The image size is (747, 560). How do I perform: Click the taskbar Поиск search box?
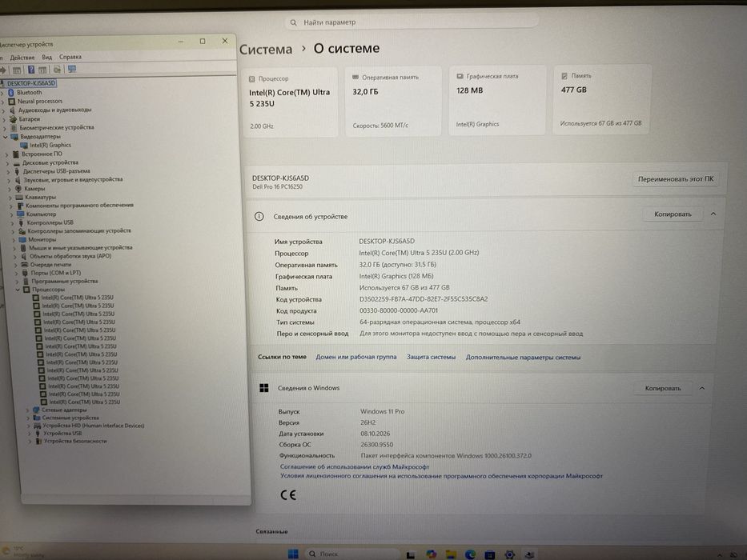point(351,554)
